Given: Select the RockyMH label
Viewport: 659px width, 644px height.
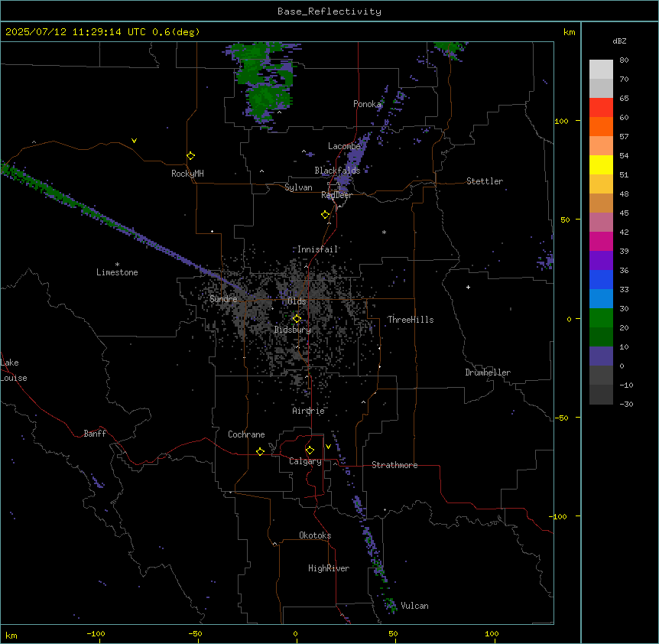Looking at the screenshot, I should click(187, 174).
